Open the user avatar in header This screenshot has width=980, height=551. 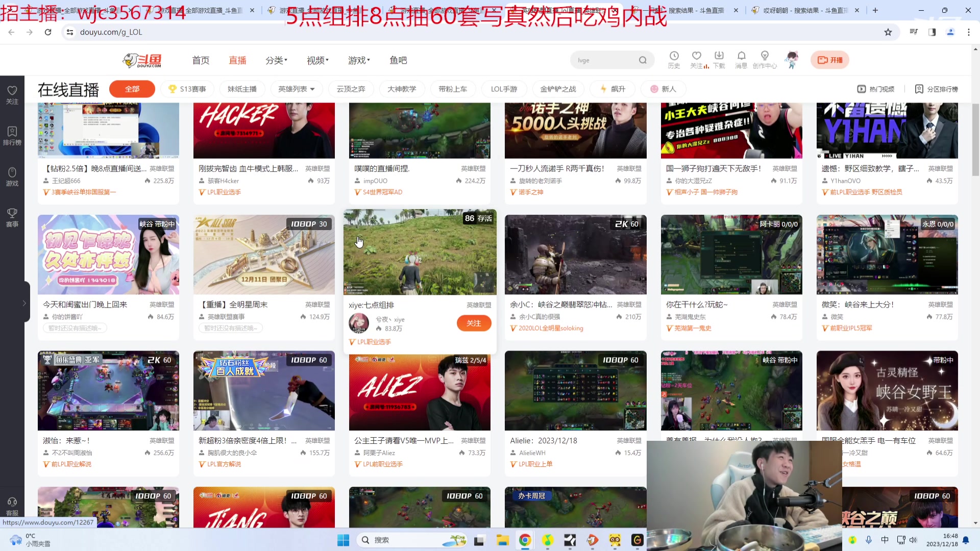792,60
